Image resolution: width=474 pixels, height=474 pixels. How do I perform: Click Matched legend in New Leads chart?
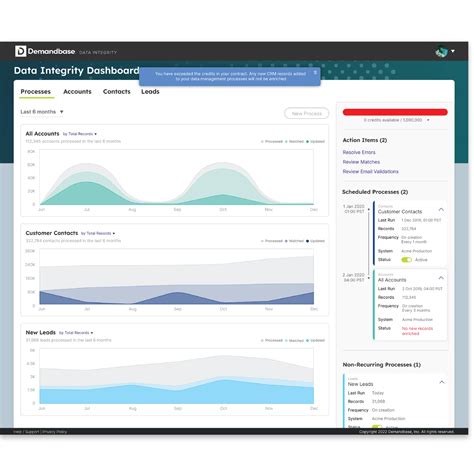(295, 340)
